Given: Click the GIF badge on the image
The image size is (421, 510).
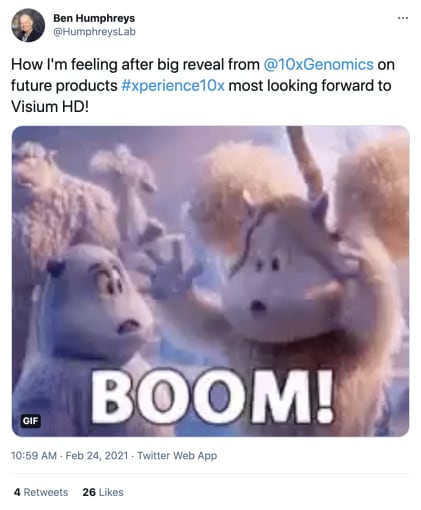Looking at the screenshot, I should 30,421.
